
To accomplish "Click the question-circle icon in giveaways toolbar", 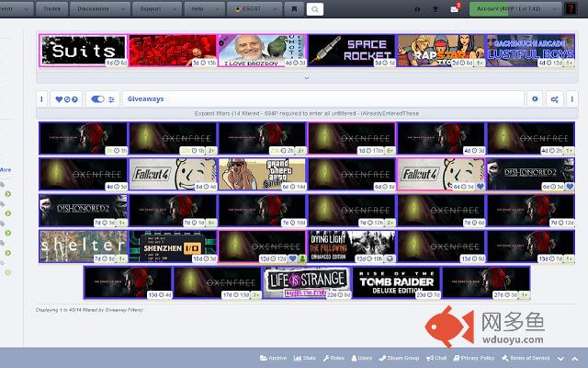I will [74, 99].
